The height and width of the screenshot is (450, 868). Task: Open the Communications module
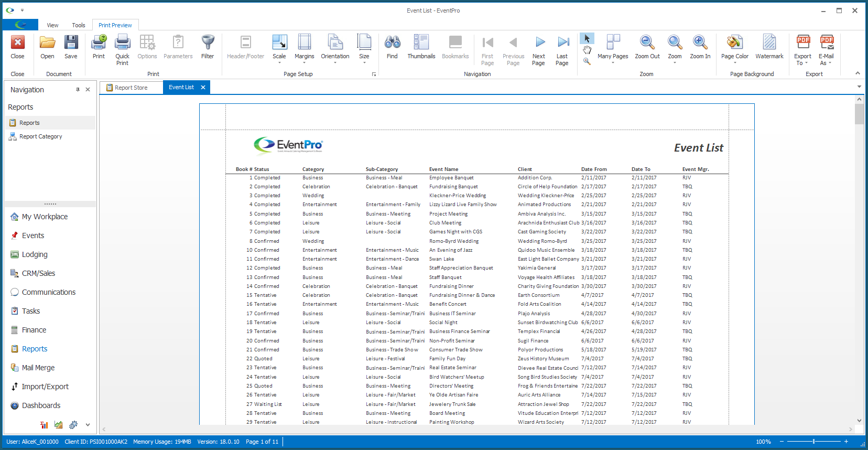(x=49, y=292)
